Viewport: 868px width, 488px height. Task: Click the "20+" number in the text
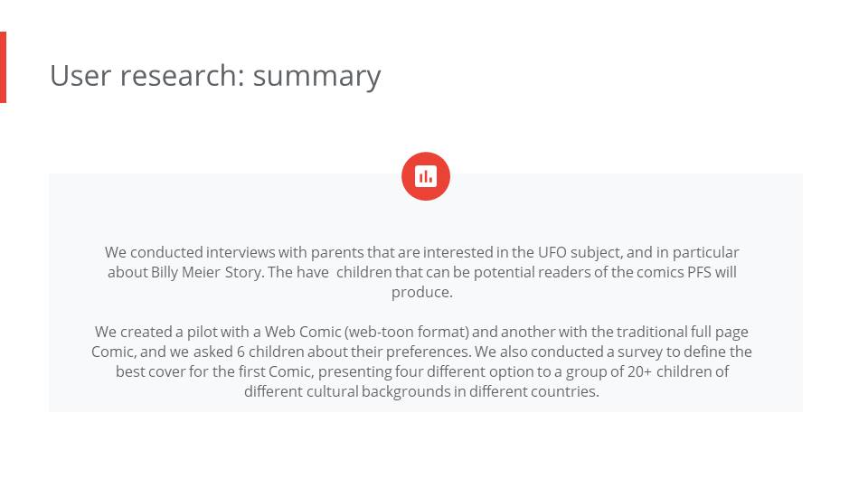tap(639, 371)
